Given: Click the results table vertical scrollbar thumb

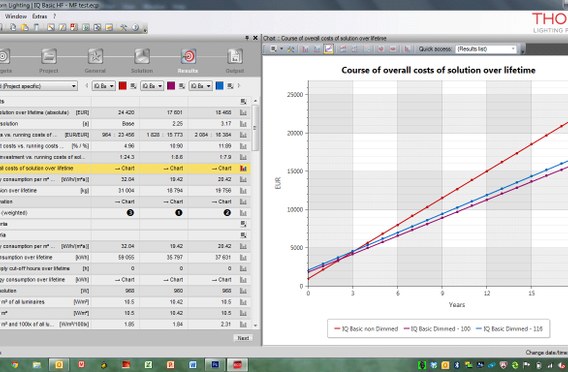Looking at the screenshot, I should click(x=255, y=128).
